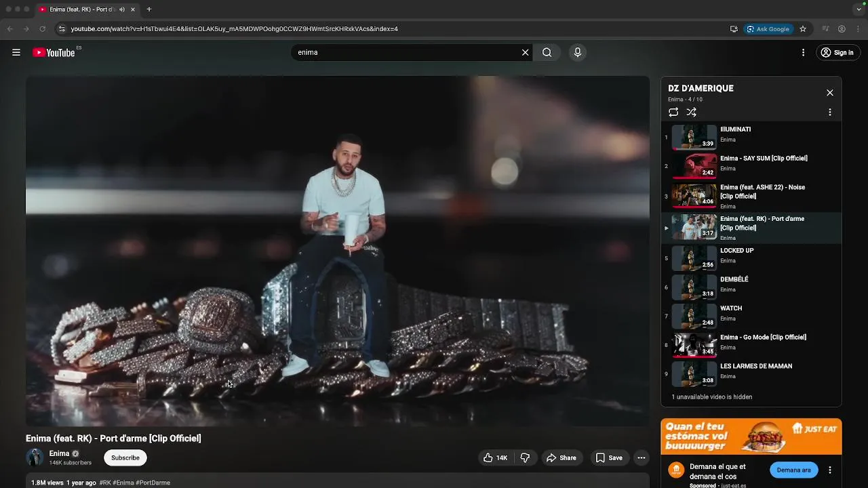Screen dimensions: 868x488
Task: Open the YouTube guide hamburger menu
Action: (16, 52)
